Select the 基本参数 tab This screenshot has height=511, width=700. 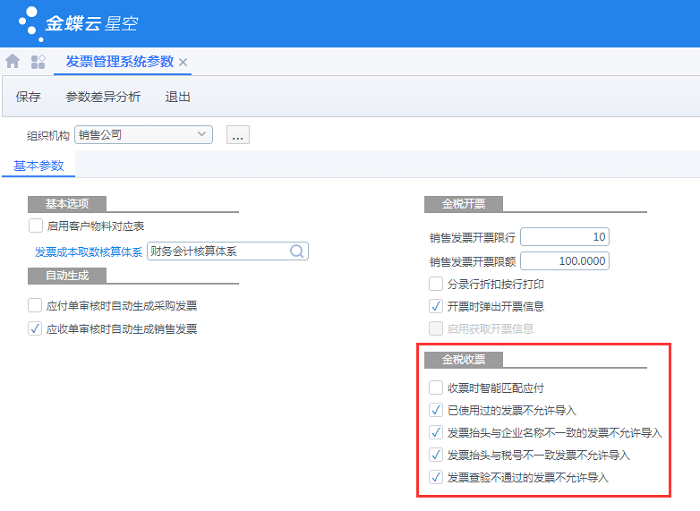coord(39,165)
